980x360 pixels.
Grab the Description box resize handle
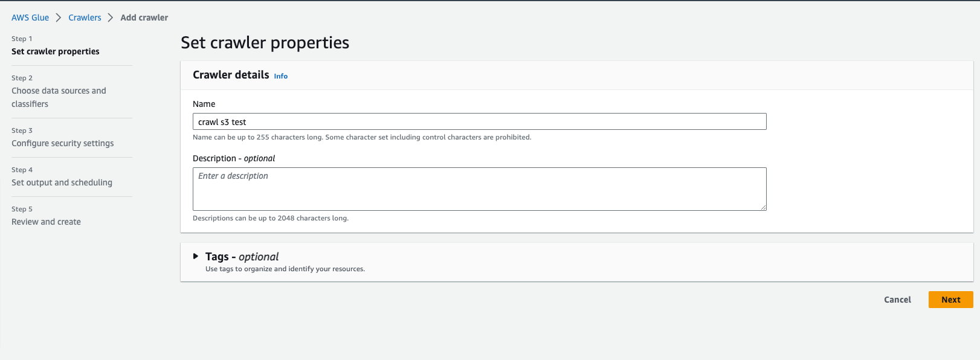(764, 208)
